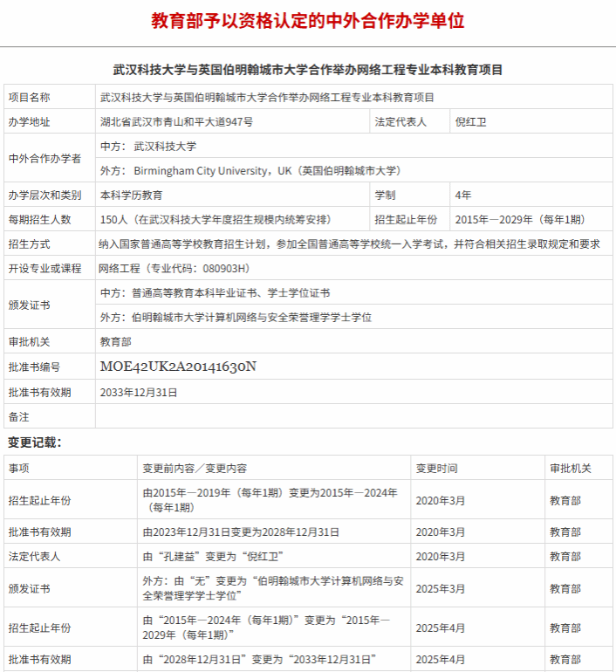Click the 变更记载 section heading

pyautogui.click(x=35, y=442)
